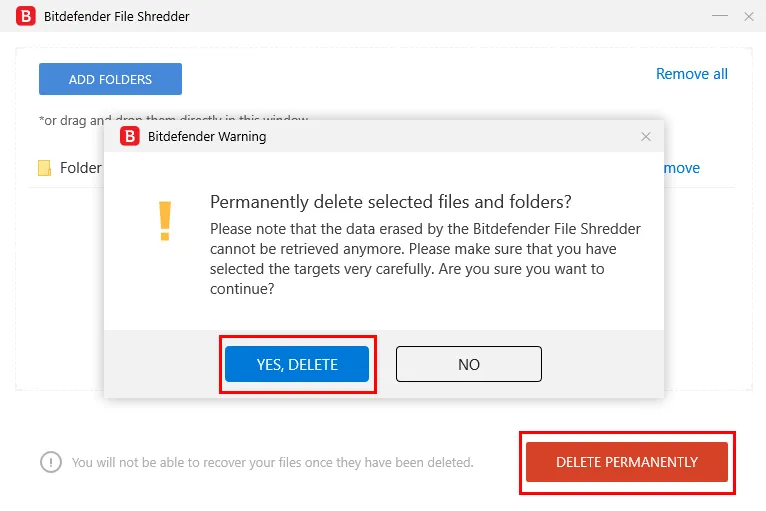766x511 pixels.
Task: Click the yellow folder icon in the list
Action: point(44,168)
